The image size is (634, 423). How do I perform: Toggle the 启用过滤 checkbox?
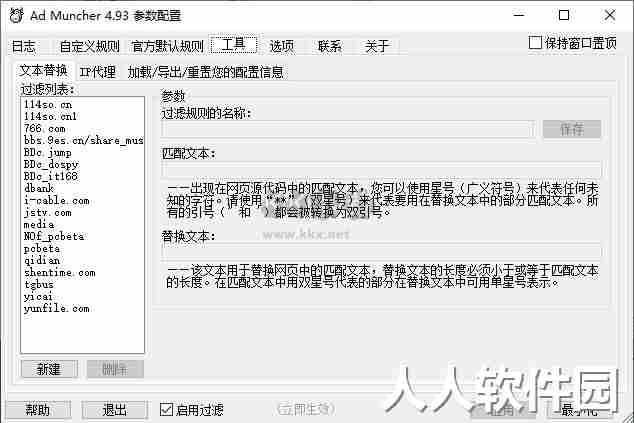coord(166,410)
